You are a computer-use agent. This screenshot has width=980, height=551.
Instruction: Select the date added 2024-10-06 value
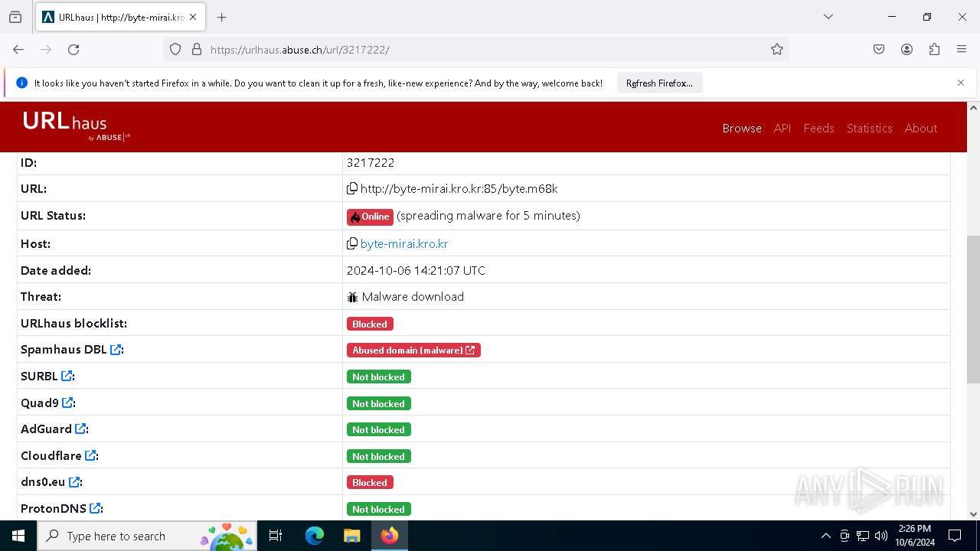click(416, 270)
